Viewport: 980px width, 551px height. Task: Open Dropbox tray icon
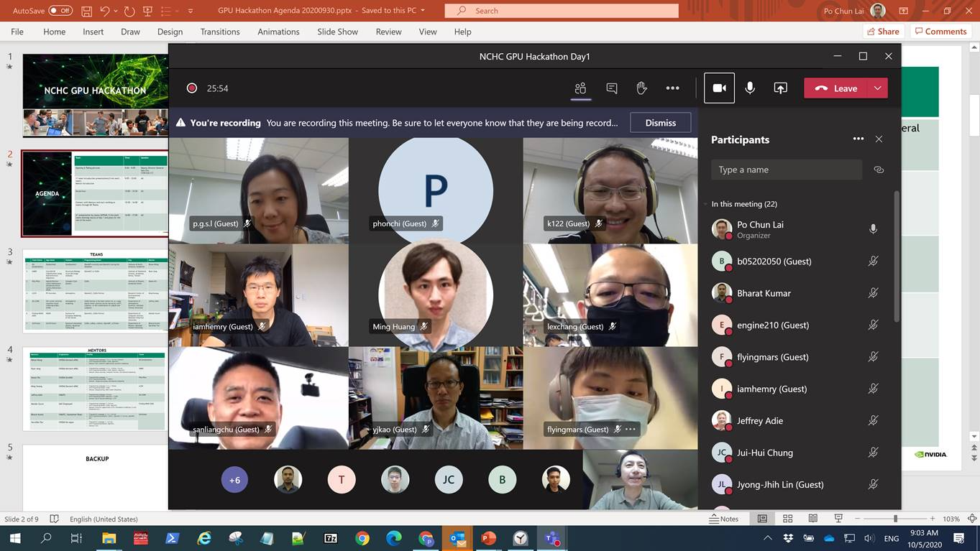click(x=789, y=538)
